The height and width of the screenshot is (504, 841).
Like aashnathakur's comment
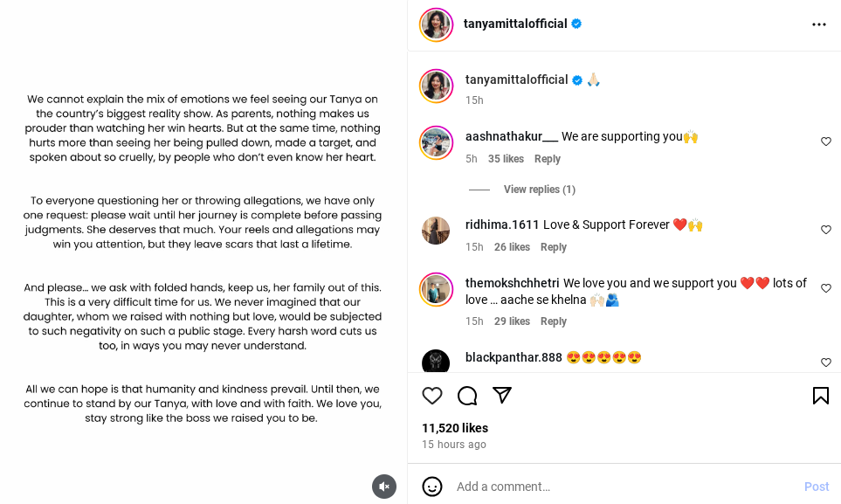click(825, 142)
